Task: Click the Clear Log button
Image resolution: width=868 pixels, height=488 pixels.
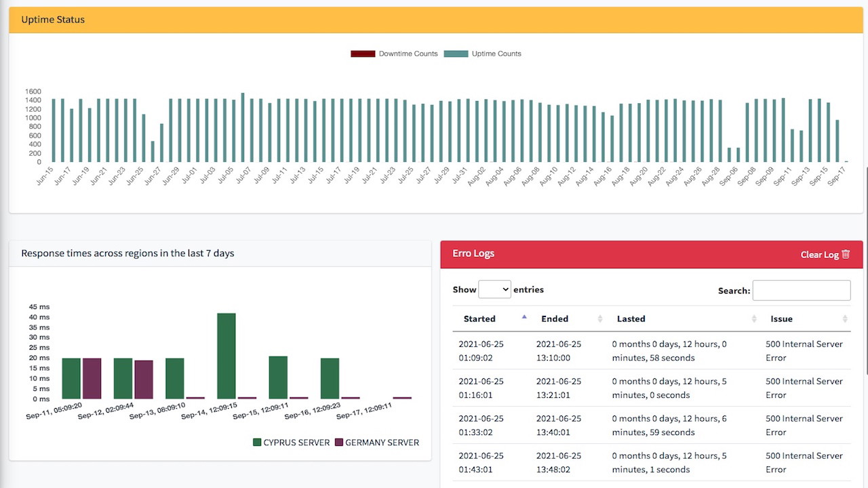Action: pos(825,254)
